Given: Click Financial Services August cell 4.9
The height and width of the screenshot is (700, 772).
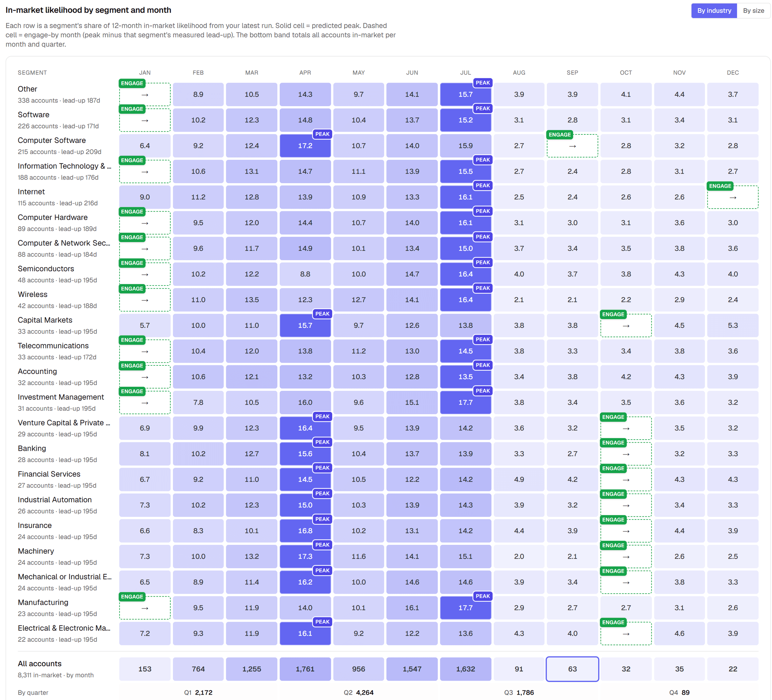Looking at the screenshot, I should coord(519,480).
